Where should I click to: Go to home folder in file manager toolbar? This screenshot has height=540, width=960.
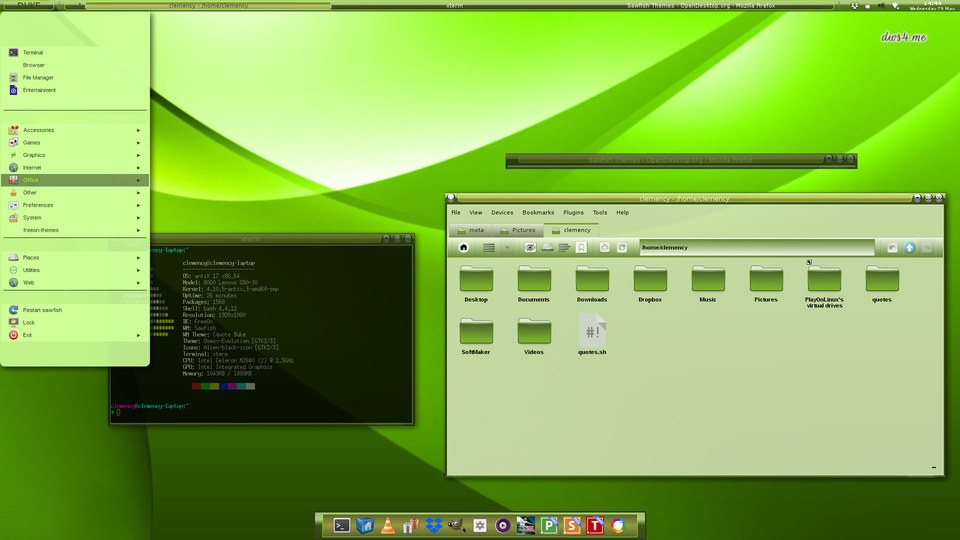[463, 247]
